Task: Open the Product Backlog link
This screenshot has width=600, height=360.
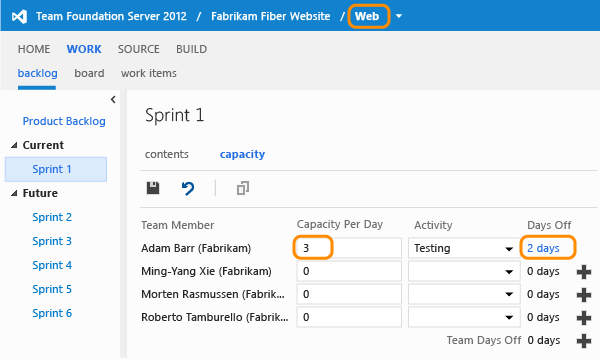Action: (x=64, y=121)
